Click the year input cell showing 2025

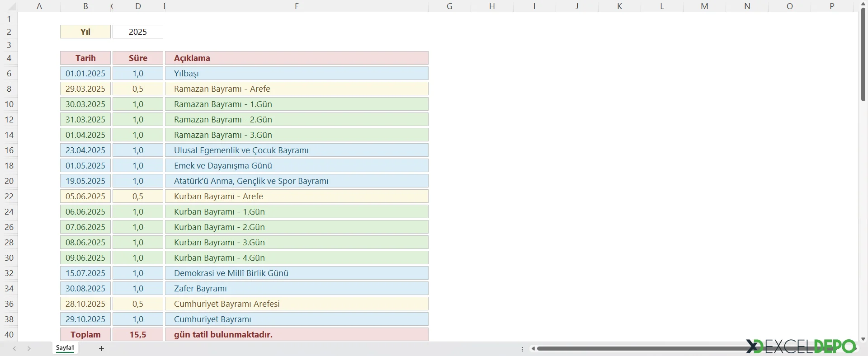point(138,32)
